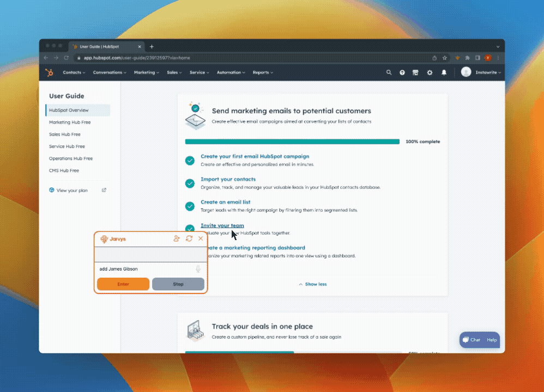The height and width of the screenshot is (392, 544).
Task: Click the user avatar in the navbar
Action: tap(466, 72)
